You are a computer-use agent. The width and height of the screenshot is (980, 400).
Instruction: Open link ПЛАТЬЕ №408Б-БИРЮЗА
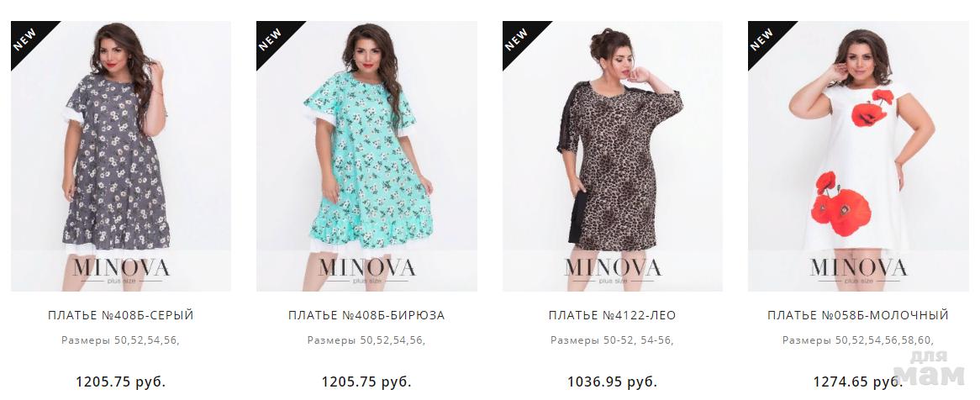366,316
